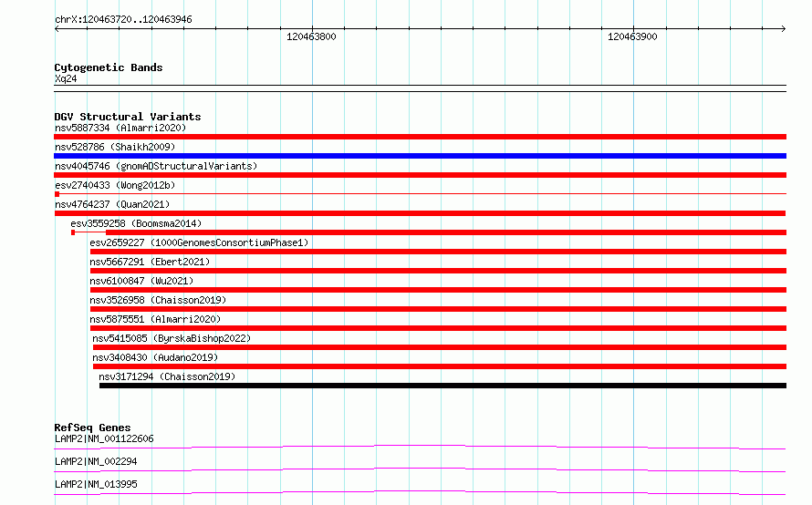Screen dimensions: 812x505
Task: Click the red bar under nsv6100847
Action: point(438,290)
